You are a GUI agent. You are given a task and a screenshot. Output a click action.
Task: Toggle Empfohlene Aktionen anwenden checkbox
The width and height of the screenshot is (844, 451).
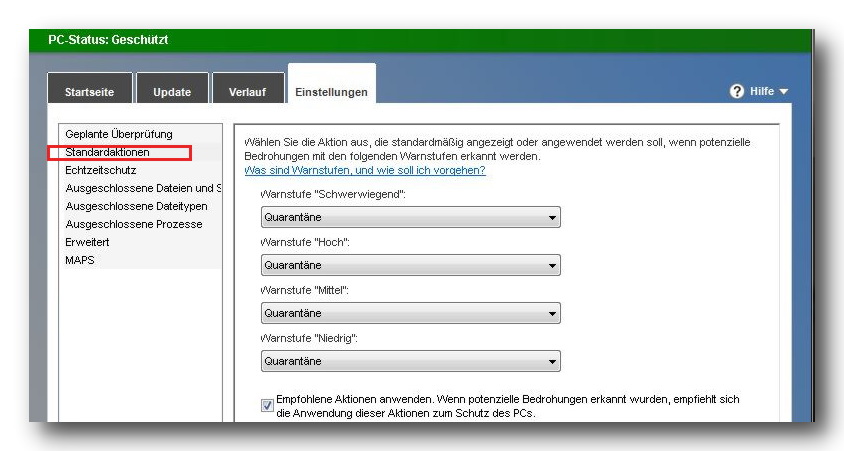(x=267, y=405)
